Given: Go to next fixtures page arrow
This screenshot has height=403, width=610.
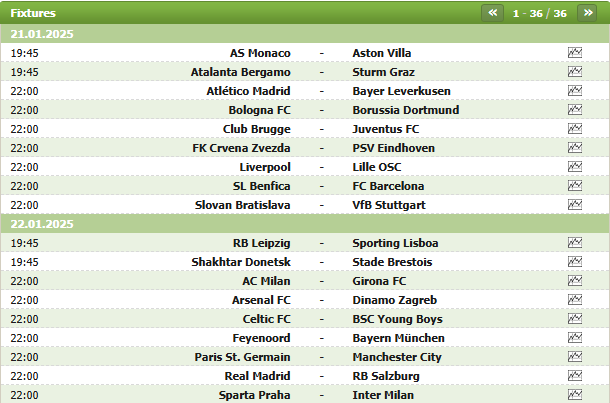Looking at the screenshot, I should pyautogui.click(x=587, y=13).
